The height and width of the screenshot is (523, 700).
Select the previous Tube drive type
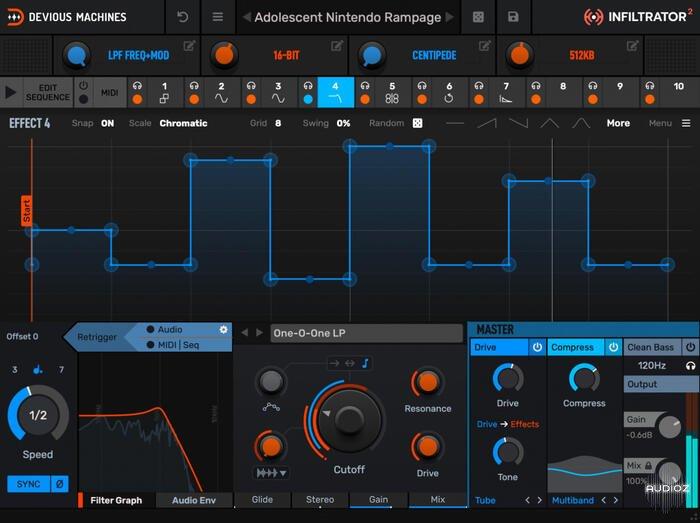click(x=528, y=500)
